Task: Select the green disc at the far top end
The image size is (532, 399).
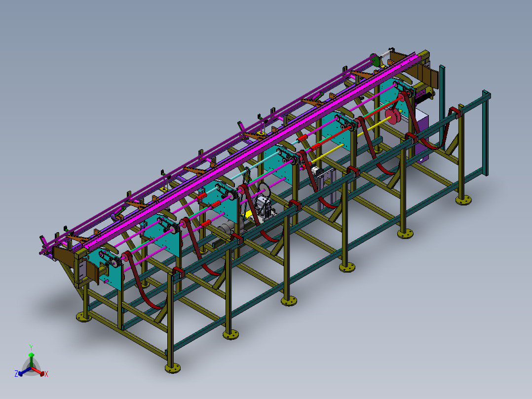Action: pyautogui.click(x=375, y=61)
